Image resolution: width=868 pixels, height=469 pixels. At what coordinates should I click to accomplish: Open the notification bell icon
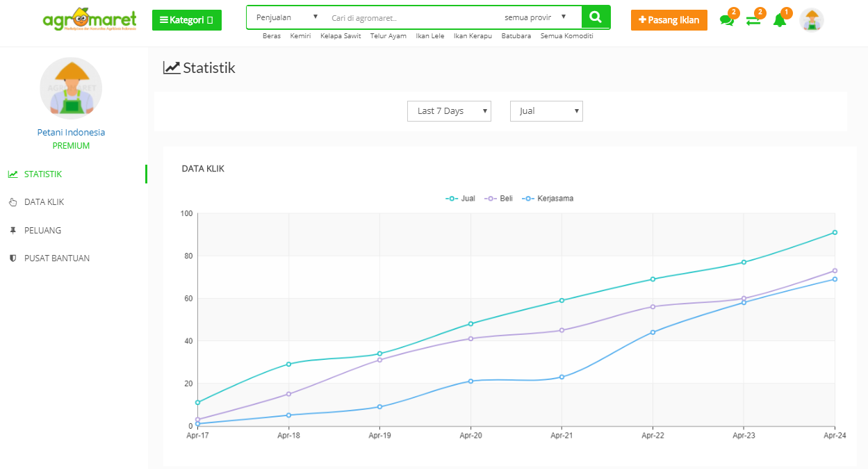pyautogui.click(x=779, y=20)
